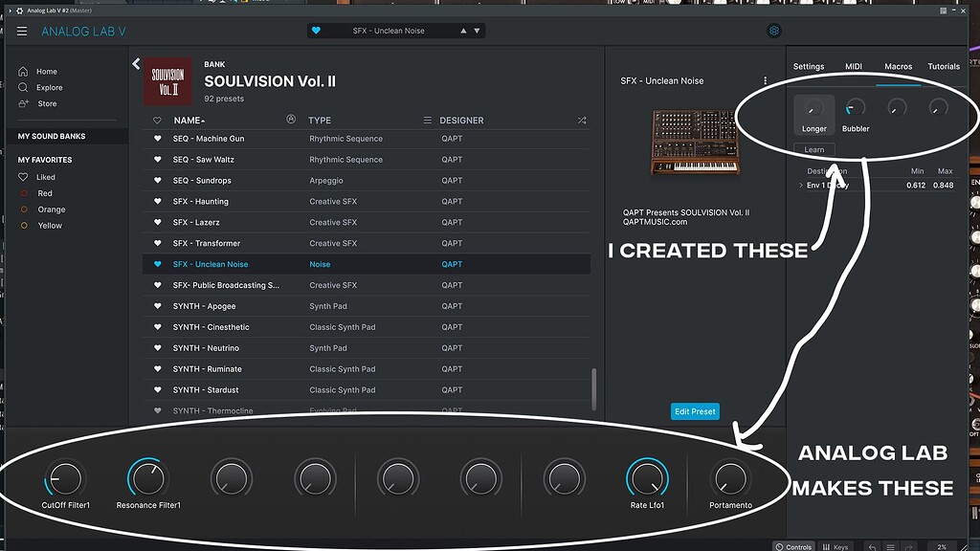Image resolution: width=980 pixels, height=551 pixels.
Task: Unlike the SEQ - Machine Gun preset
Action: [x=158, y=139]
